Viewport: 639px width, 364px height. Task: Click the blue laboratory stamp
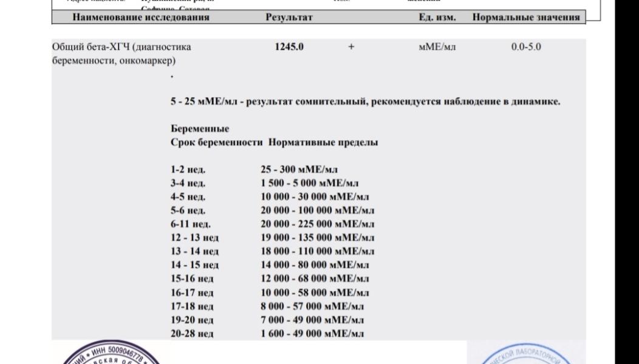coord(526,354)
